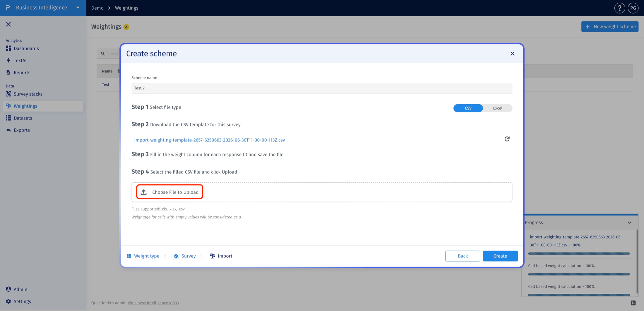Go to the Survey step
The width and height of the screenshot is (644, 311).
[188, 256]
